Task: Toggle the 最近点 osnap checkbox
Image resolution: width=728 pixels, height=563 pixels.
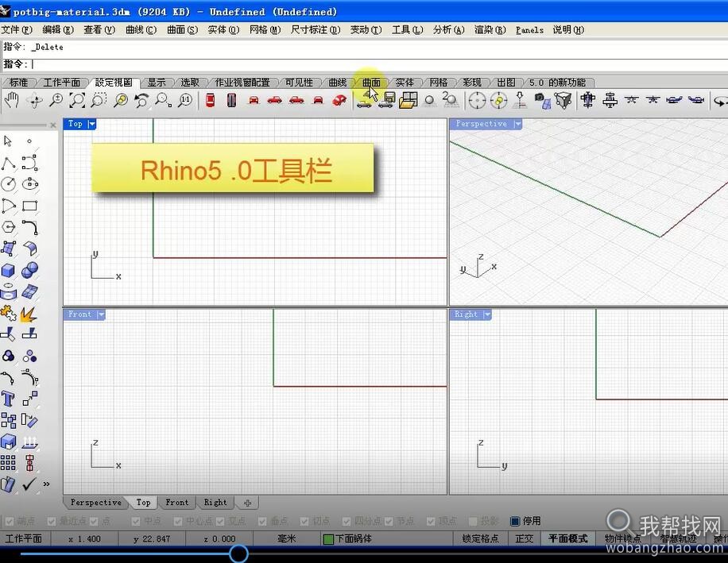Action: click(x=52, y=521)
